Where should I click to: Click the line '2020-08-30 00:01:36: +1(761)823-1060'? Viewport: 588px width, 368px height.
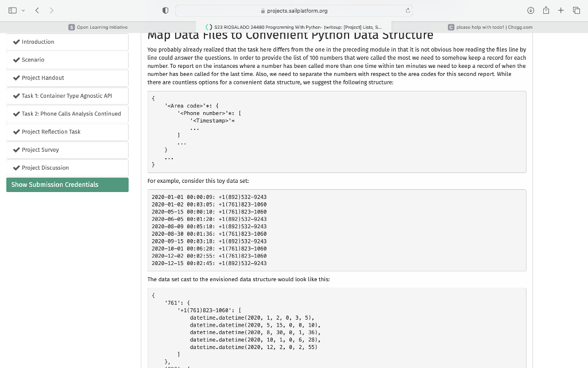pos(209,234)
